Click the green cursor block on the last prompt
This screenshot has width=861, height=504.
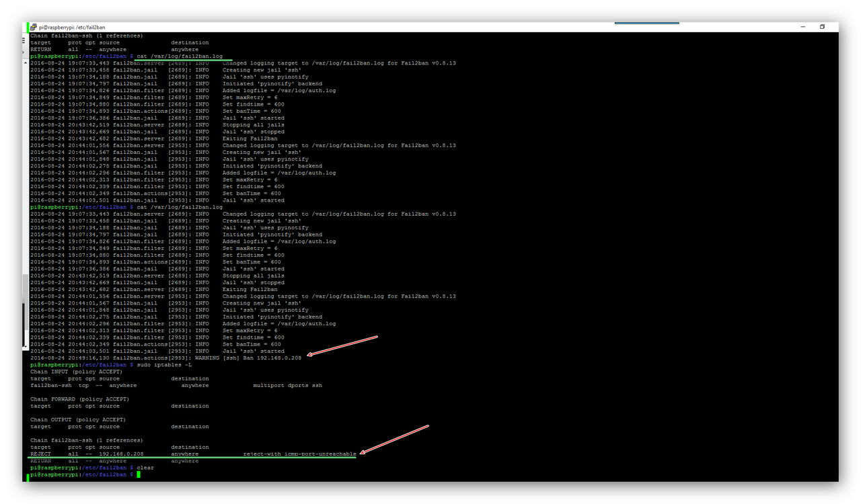click(x=139, y=474)
